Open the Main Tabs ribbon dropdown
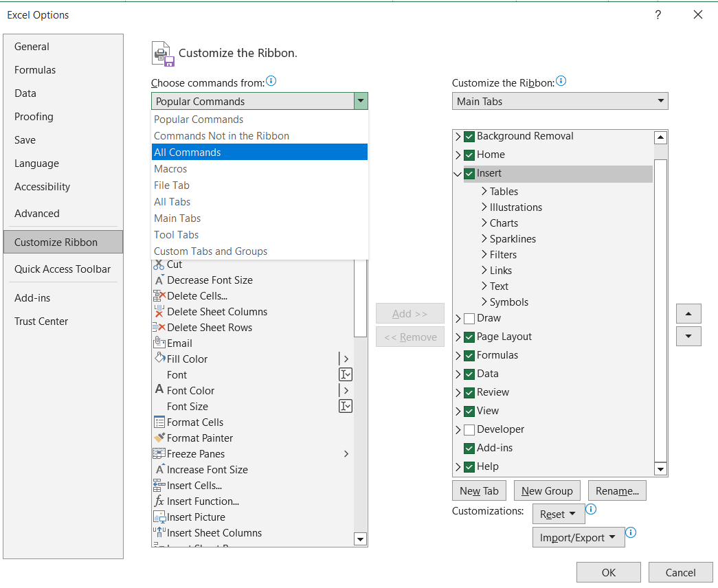The height and width of the screenshot is (588, 718). click(560, 101)
